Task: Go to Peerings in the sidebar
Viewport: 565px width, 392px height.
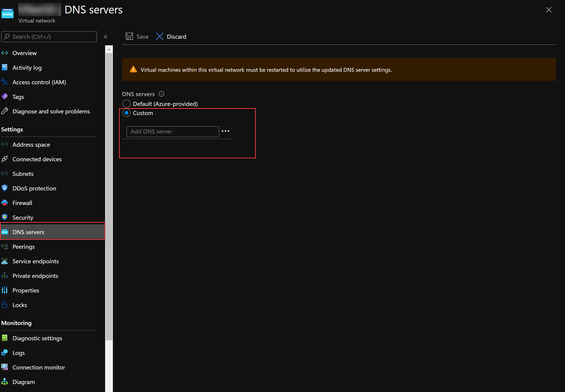Action: pyautogui.click(x=23, y=247)
